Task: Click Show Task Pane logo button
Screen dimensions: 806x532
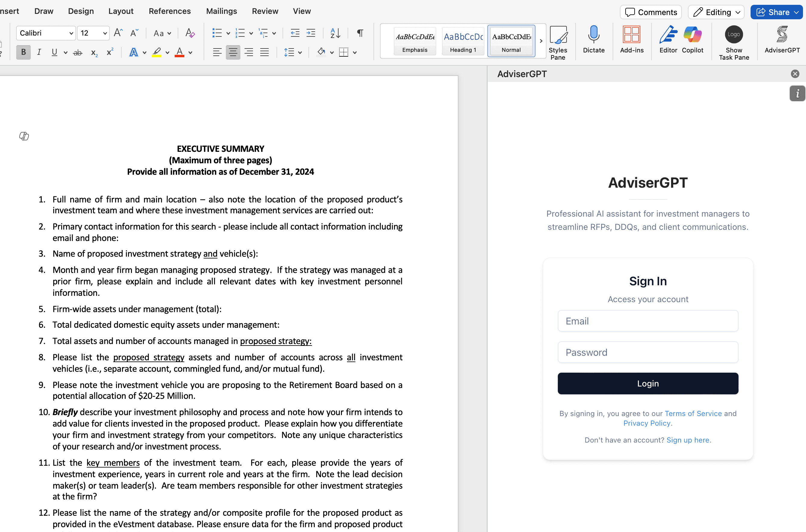Action: point(734,43)
